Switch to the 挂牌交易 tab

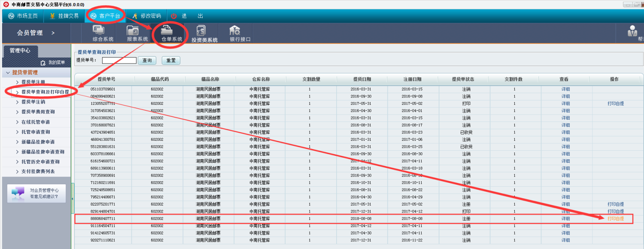coord(64,16)
